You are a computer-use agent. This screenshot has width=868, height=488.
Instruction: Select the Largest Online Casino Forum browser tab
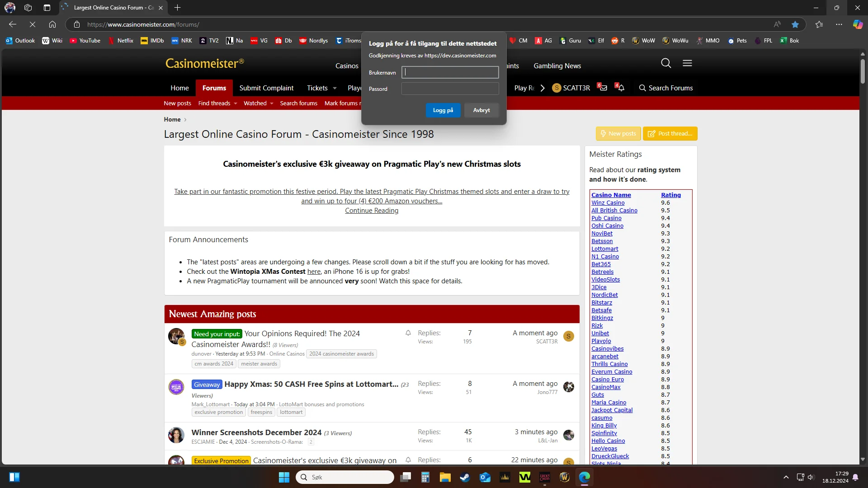click(x=113, y=8)
